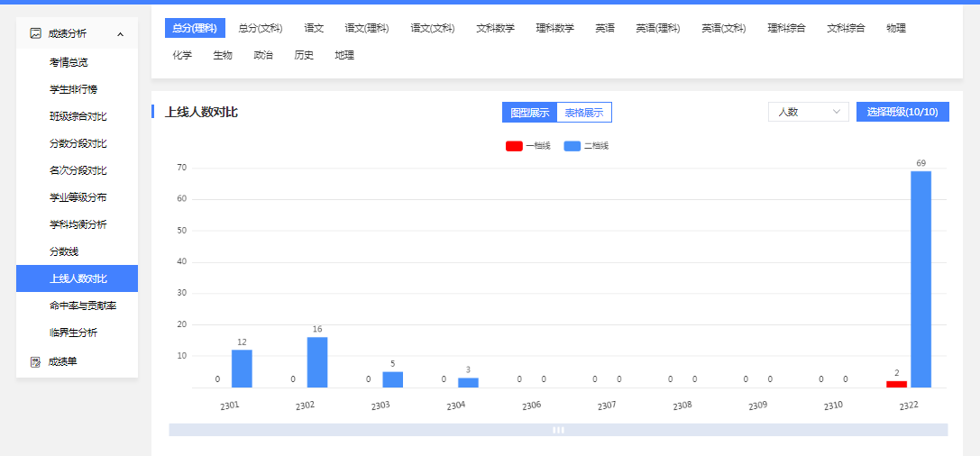Open 上线人数对比 in the sidebar
Viewport: 980px width, 456px height.
(77, 278)
